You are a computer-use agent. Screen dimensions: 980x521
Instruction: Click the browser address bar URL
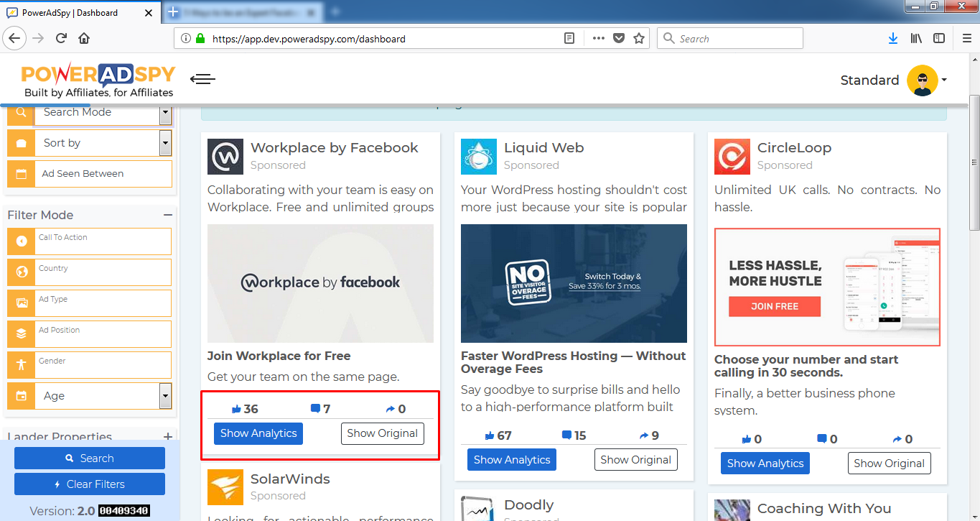pyautogui.click(x=309, y=39)
